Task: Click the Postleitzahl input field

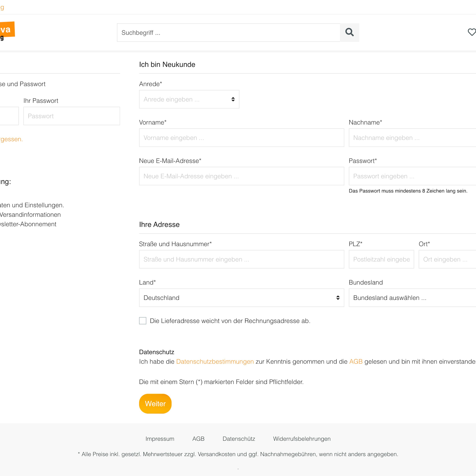Action: pos(381,259)
